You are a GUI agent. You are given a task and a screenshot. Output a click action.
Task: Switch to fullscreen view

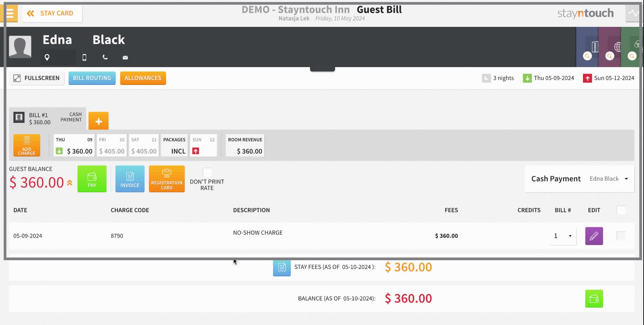(37, 78)
